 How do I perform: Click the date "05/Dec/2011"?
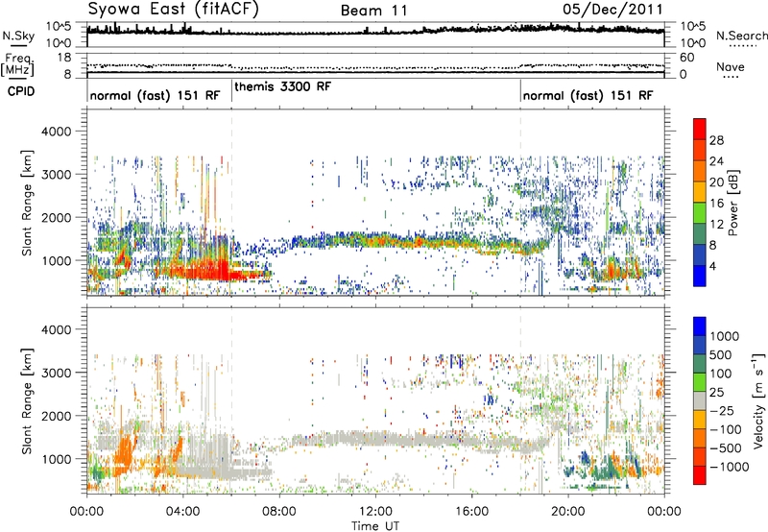click(x=612, y=10)
